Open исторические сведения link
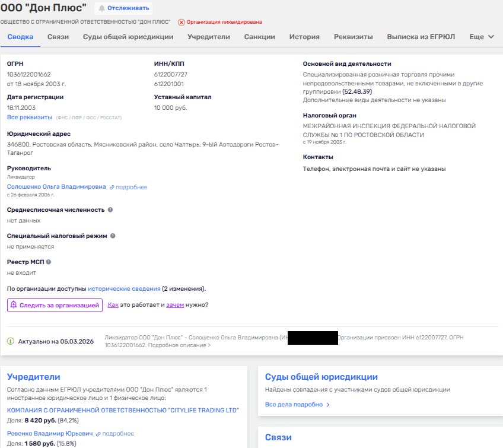503x448 pixels. (124, 289)
